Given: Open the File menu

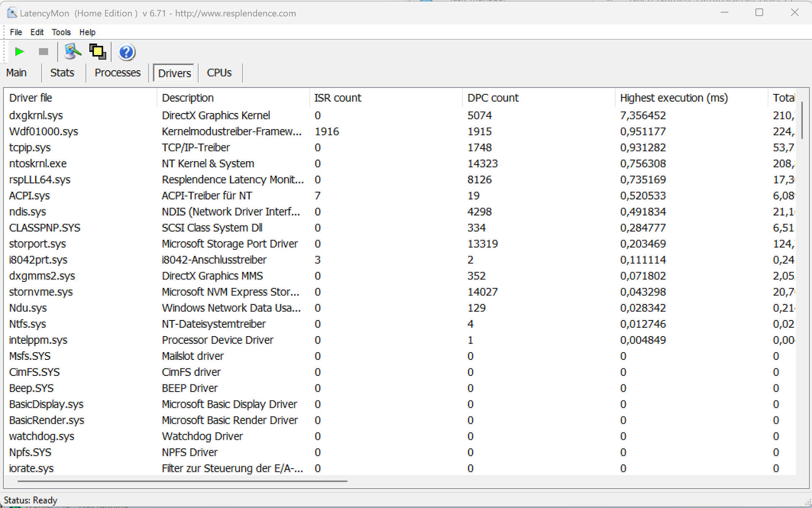Looking at the screenshot, I should pyautogui.click(x=16, y=32).
